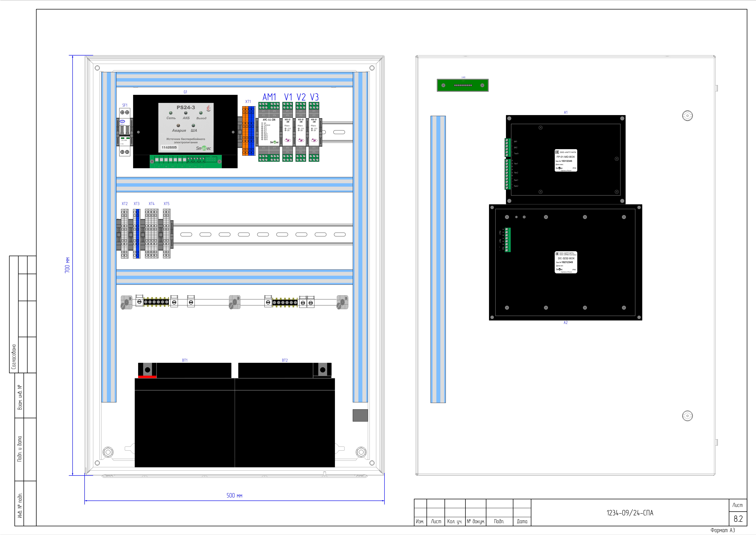Select the drawing number 1234-09/24-СПА
Screen dimensions: 756x535
click(x=630, y=513)
